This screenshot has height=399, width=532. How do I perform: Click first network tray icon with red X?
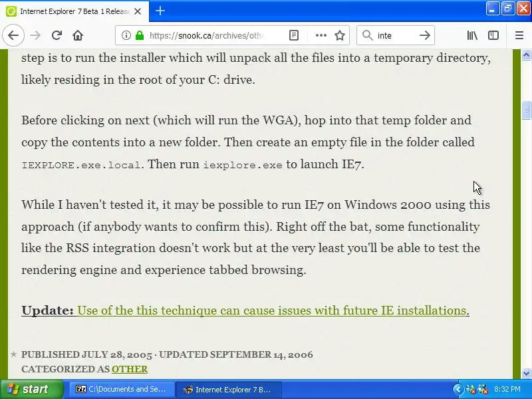pos(471,389)
